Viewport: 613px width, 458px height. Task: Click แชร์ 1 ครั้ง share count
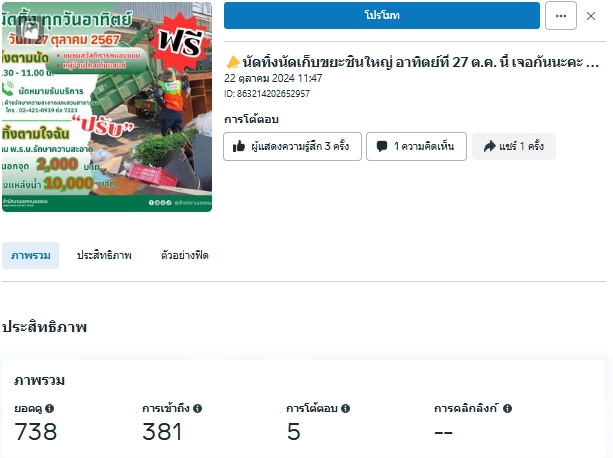click(514, 147)
